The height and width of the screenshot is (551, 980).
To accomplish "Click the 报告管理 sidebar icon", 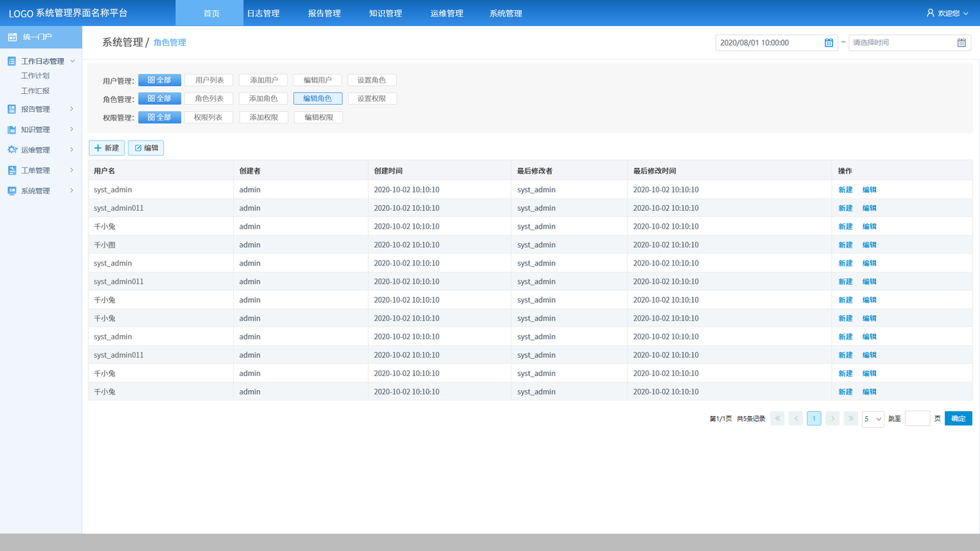I will click(12, 109).
